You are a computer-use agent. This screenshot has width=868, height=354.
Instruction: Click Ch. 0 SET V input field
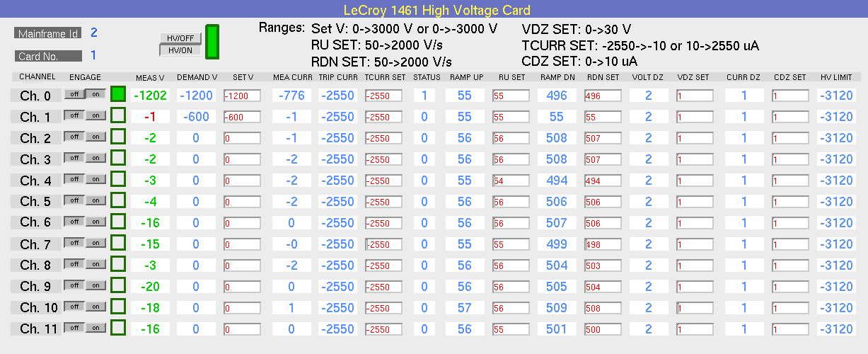click(242, 96)
